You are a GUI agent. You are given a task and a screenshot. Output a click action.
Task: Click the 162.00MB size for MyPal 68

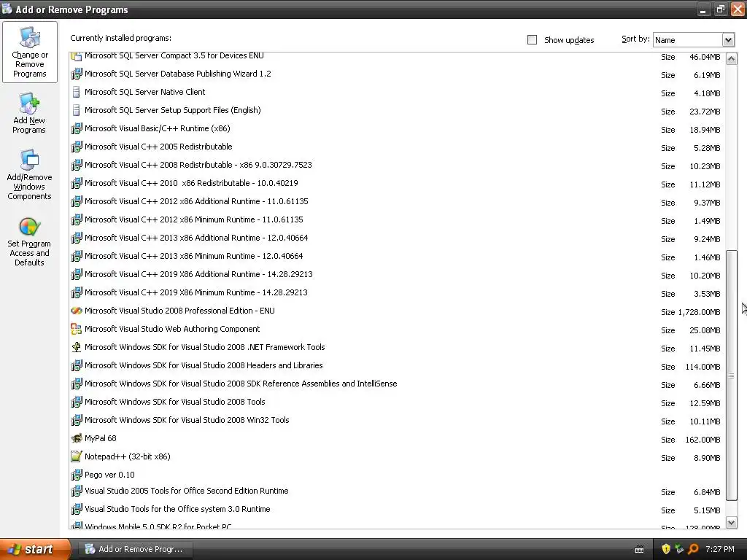[703, 440]
